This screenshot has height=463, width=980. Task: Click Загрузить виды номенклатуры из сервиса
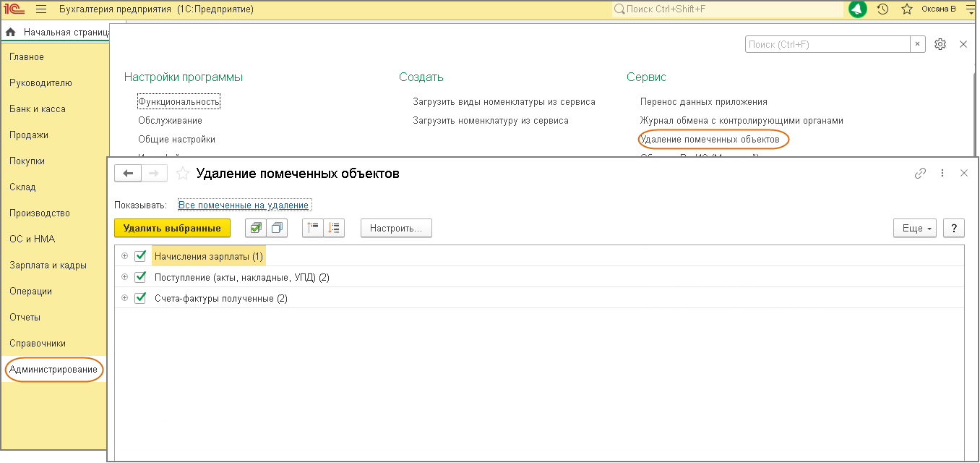tap(504, 102)
